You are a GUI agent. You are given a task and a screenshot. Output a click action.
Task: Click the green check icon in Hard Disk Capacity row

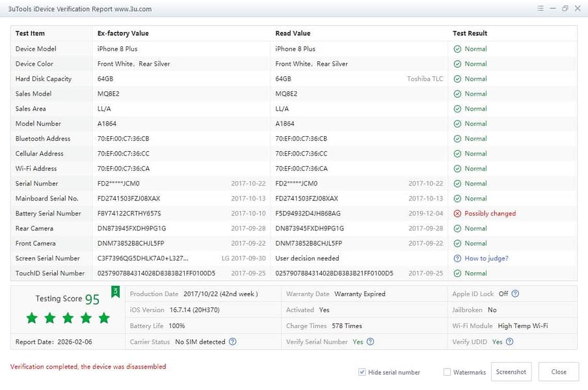click(x=457, y=79)
